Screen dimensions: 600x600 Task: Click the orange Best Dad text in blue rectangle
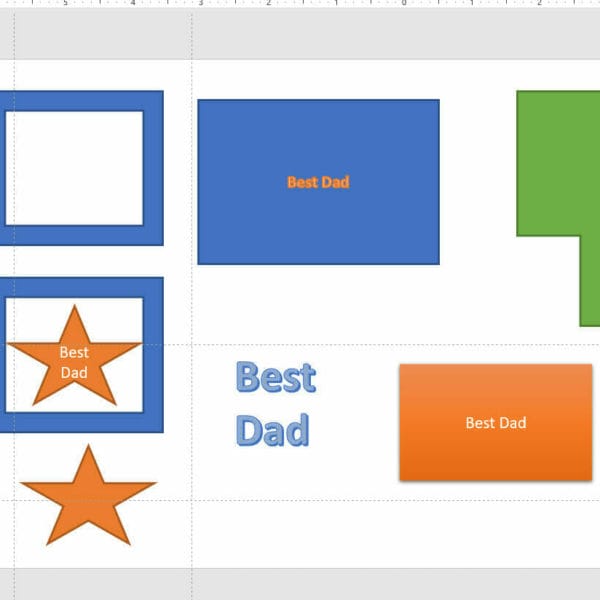tap(318, 182)
